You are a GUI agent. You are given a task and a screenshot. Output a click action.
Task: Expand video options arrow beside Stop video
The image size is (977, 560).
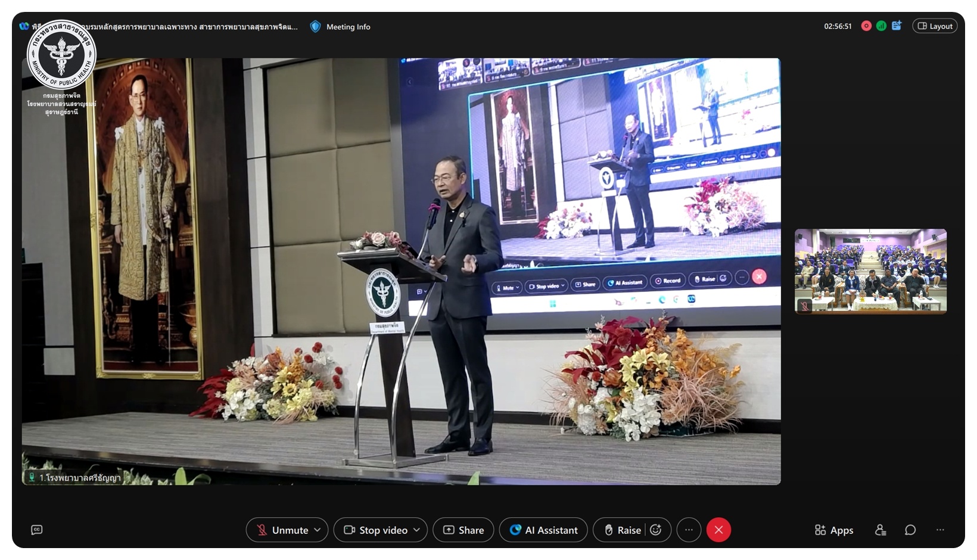pyautogui.click(x=416, y=530)
